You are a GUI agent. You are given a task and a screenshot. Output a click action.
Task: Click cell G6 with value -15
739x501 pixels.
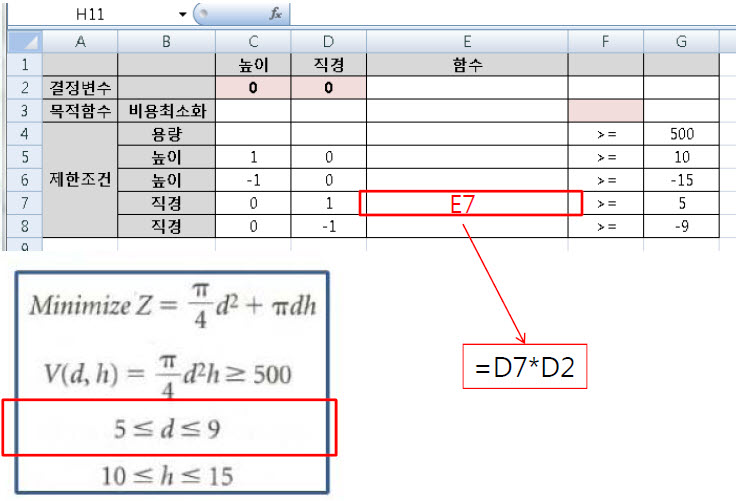681,180
